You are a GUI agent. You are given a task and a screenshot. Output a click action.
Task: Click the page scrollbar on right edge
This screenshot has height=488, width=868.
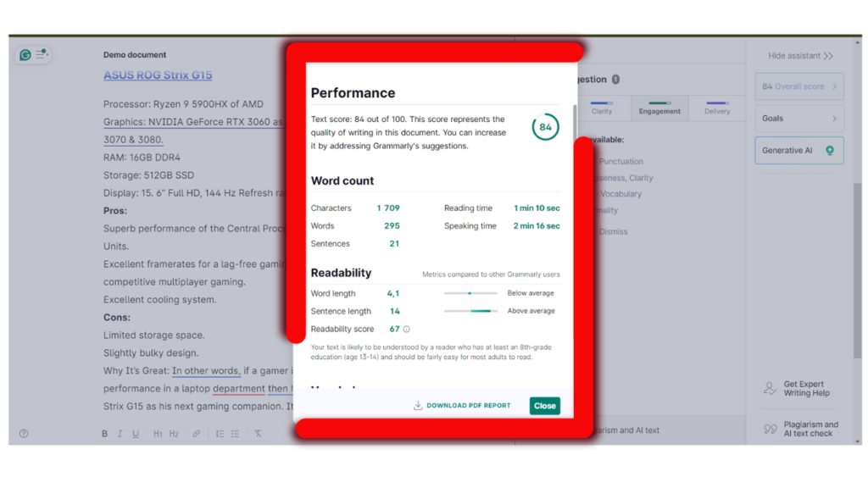coord(858,271)
